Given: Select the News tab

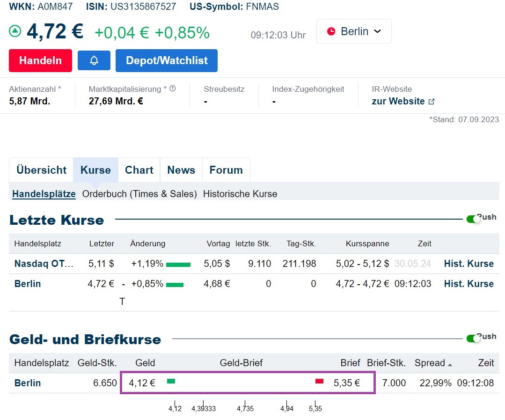Looking at the screenshot, I should pyautogui.click(x=181, y=170).
